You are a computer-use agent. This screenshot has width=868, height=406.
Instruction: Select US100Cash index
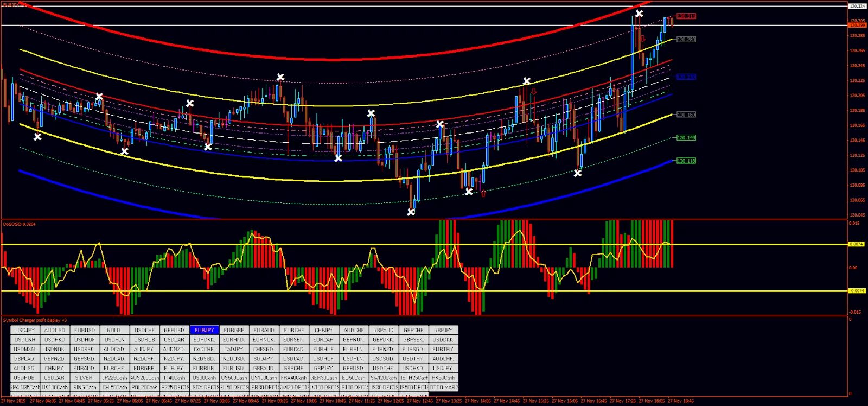(264, 378)
